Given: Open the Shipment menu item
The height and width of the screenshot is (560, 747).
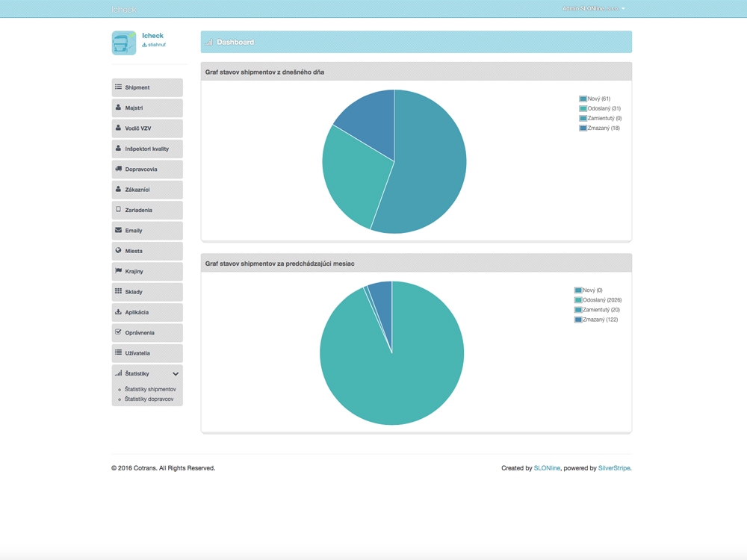Looking at the screenshot, I should coord(147,87).
